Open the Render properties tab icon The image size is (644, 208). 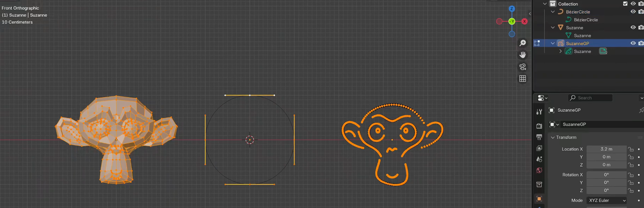[x=539, y=126]
